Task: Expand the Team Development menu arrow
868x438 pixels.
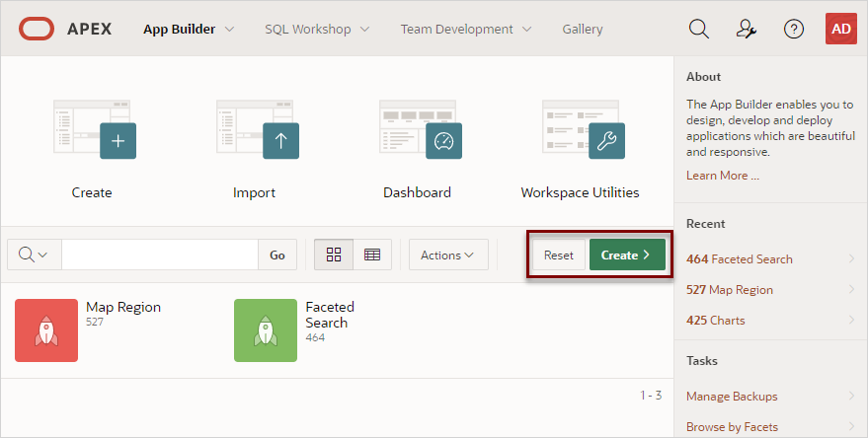Action: point(527,30)
